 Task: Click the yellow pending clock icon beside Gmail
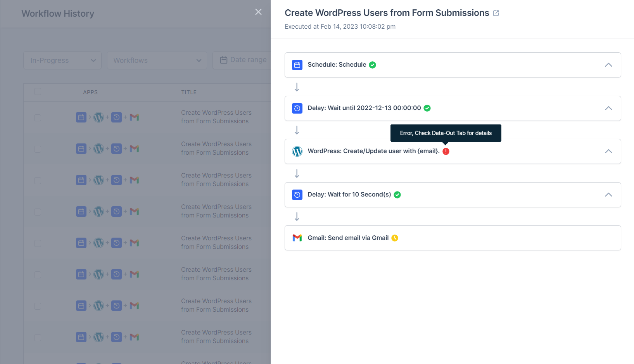coord(395,238)
